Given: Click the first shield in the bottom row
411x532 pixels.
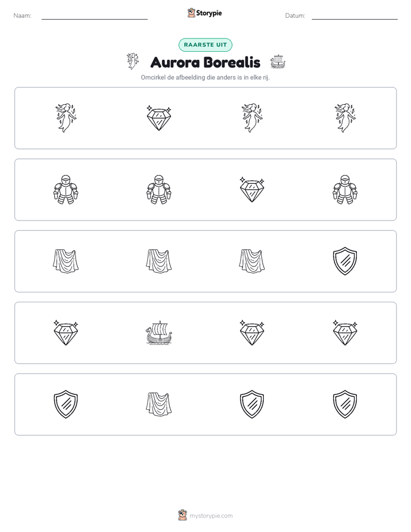Looking at the screenshot, I should (x=66, y=404).
